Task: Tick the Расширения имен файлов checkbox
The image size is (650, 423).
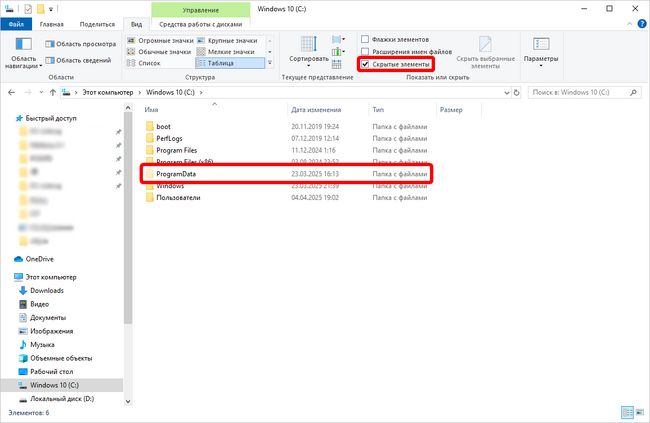Action: 365,52
